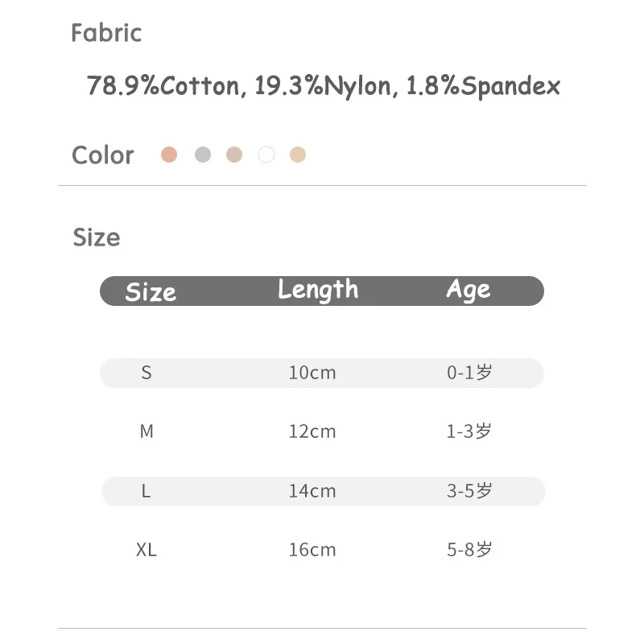Click the Size column header
This screenshot has width=644, height=644.
(151, 291)
